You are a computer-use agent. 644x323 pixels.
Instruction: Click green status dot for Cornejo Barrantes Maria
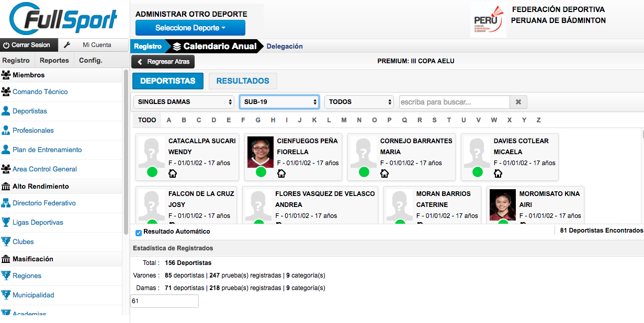(364, 172)
